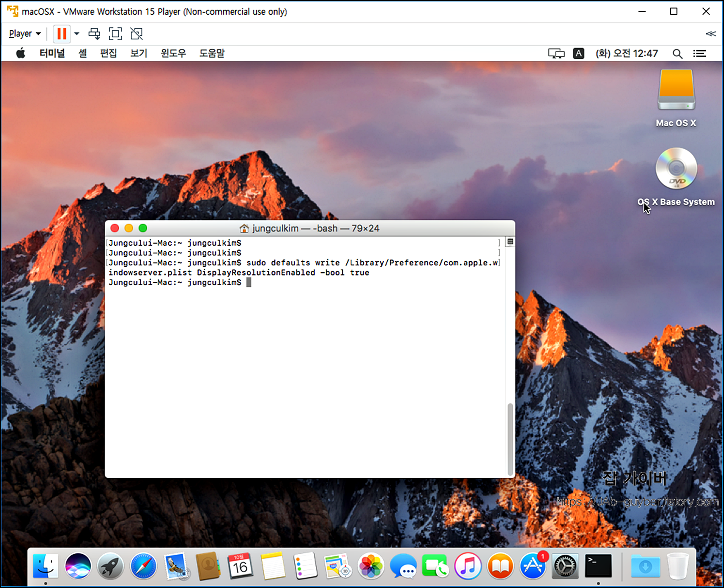
Task: Open the Apple menu
Action: 21,53
